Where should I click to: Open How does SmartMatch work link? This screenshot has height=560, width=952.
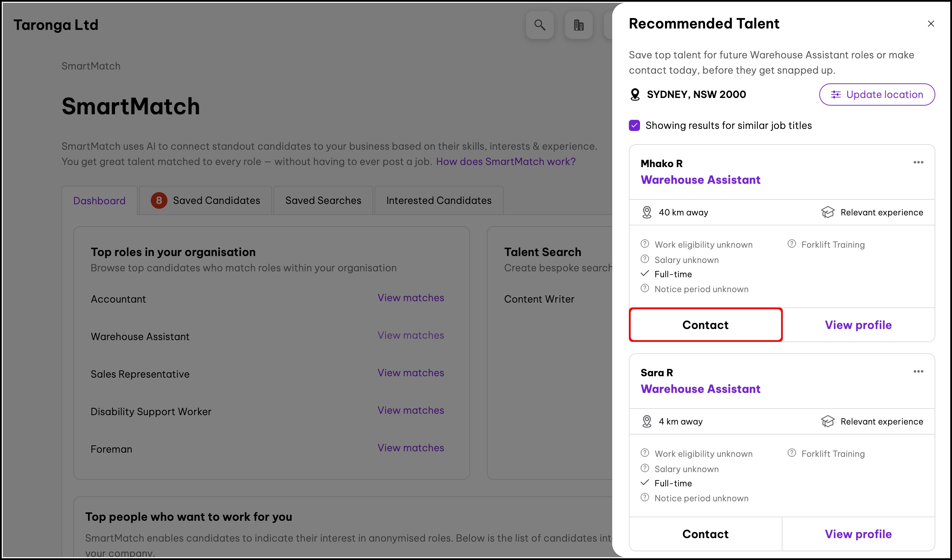coord(506,162)
